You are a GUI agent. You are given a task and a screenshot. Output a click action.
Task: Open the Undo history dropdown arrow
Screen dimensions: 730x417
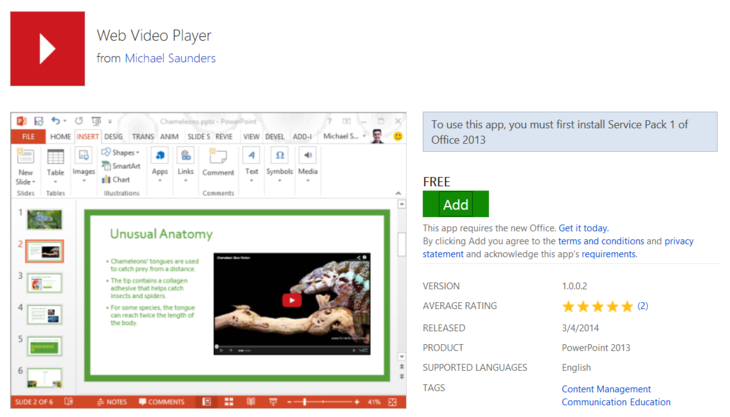(x=65, y=121)
